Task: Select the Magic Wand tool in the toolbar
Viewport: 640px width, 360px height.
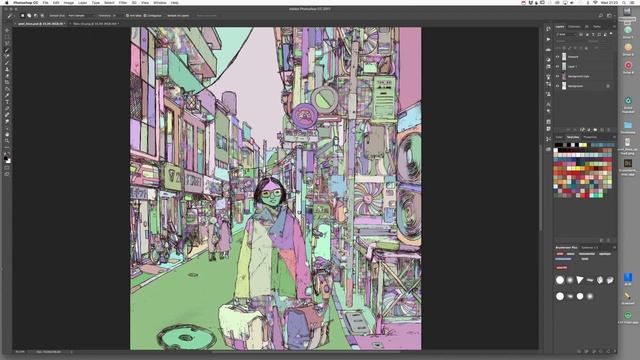Action: (x=7, y=50)
